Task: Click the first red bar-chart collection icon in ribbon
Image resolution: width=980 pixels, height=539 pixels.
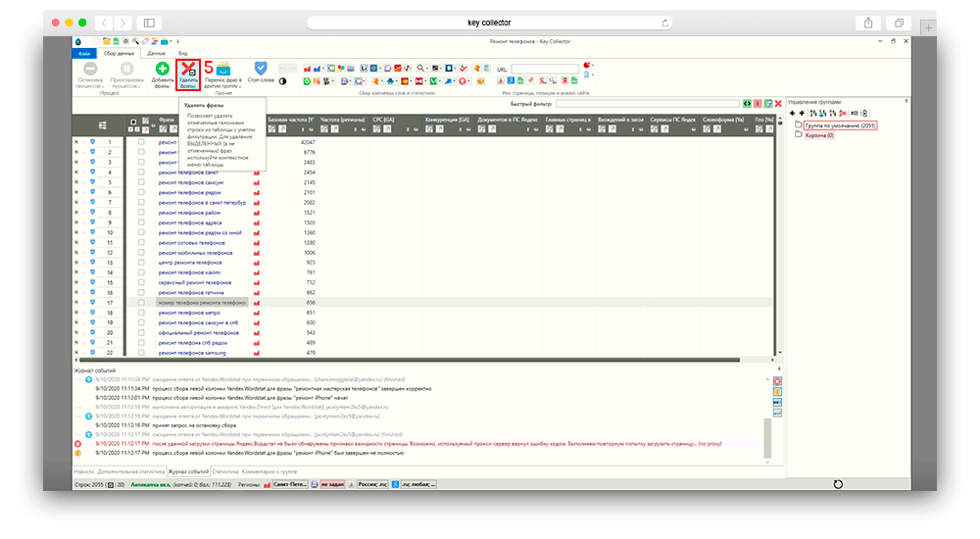Action: 308,69
